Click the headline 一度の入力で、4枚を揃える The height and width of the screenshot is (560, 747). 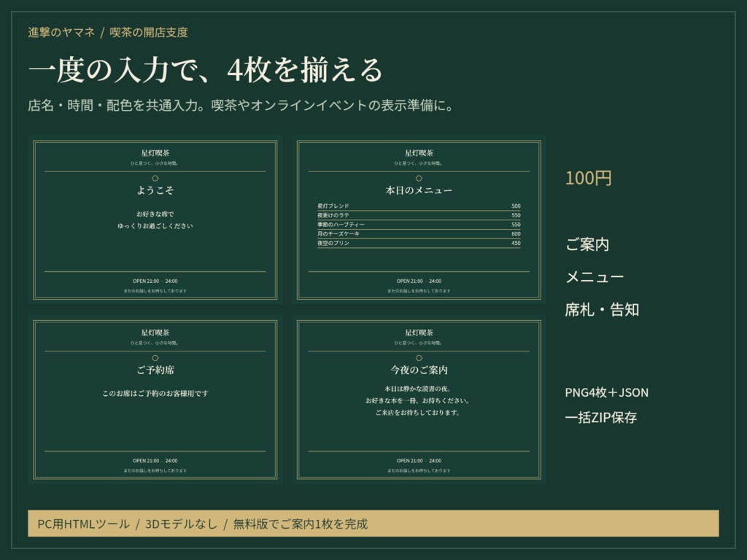206,70
